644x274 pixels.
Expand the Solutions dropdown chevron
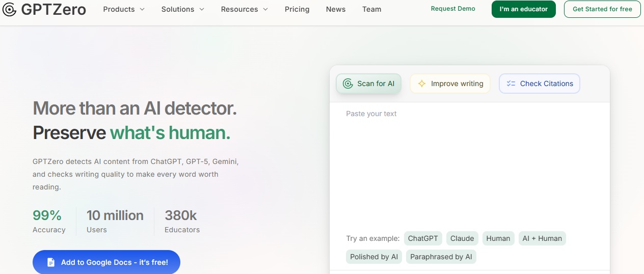(x=202, y=9)
